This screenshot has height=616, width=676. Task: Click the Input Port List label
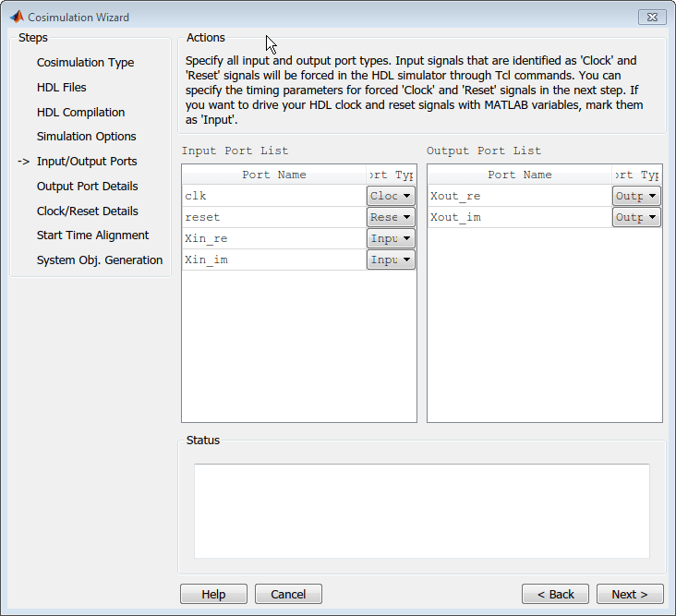pyautogui.click(x=235, y=151)
